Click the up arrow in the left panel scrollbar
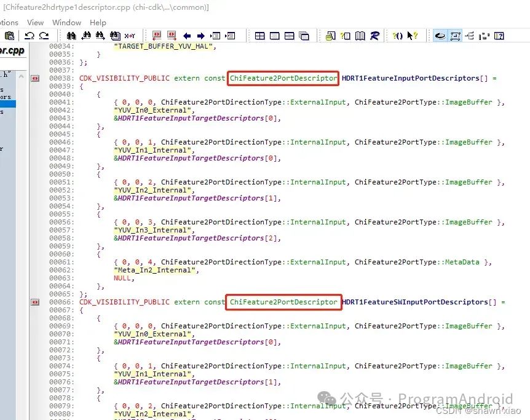Viewport: 530px width, 420px height. point(21,76)
